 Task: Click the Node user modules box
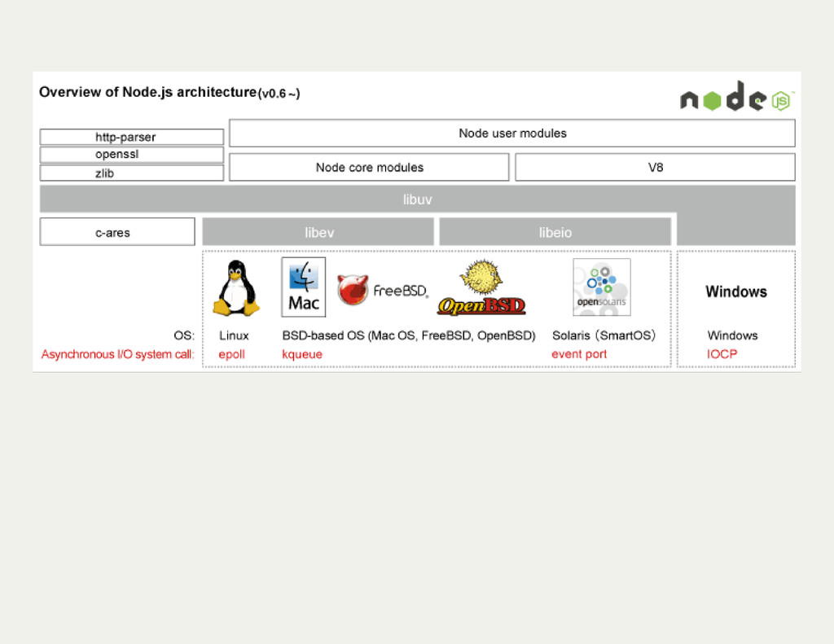click(x=512, y=133)
